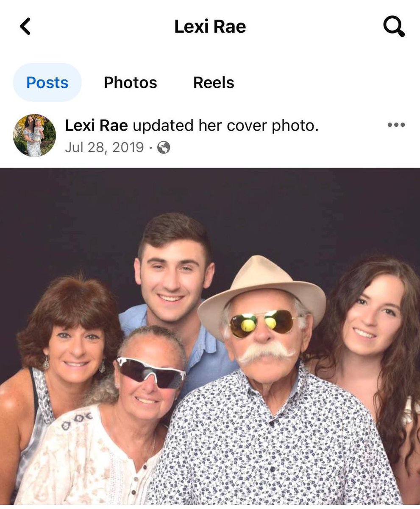Select the Posts tab
This screenshot has height=509, width=420.
[47, 82]
